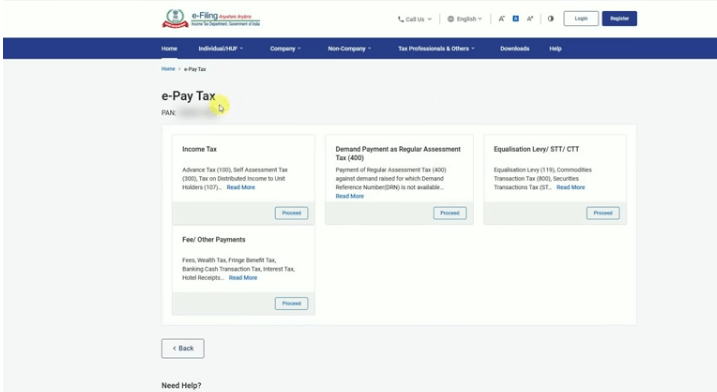The height and width of the screenshot is (392, 717).
Task: Open the Company menu
Action: 285,48
